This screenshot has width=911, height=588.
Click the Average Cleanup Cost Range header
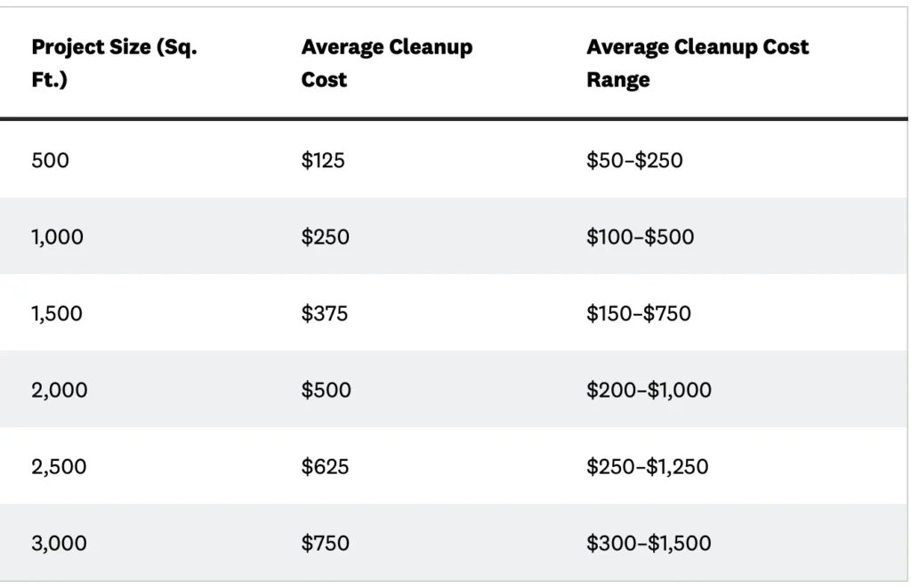pyautogui.click(x=697, y=63)
